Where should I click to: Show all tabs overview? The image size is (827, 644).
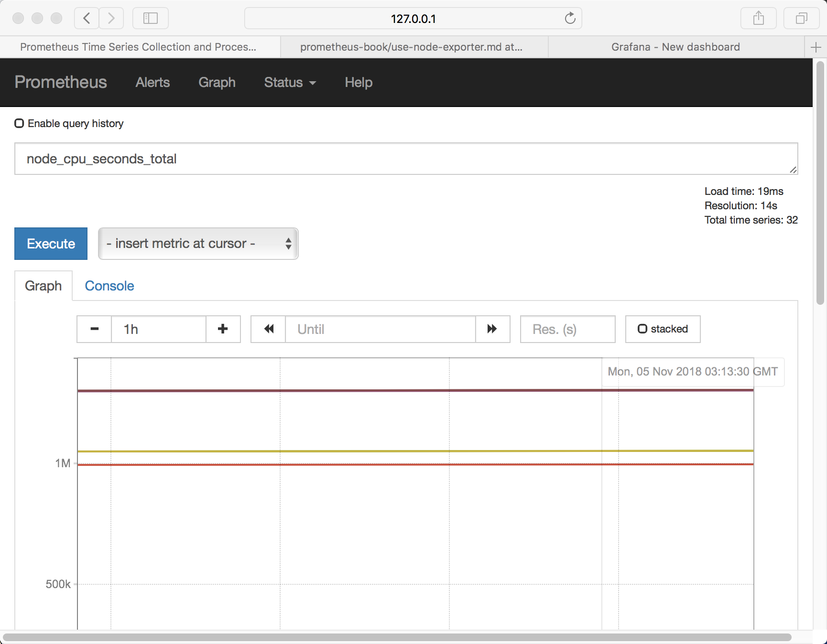pyautogui.click(x=802, y=18)
